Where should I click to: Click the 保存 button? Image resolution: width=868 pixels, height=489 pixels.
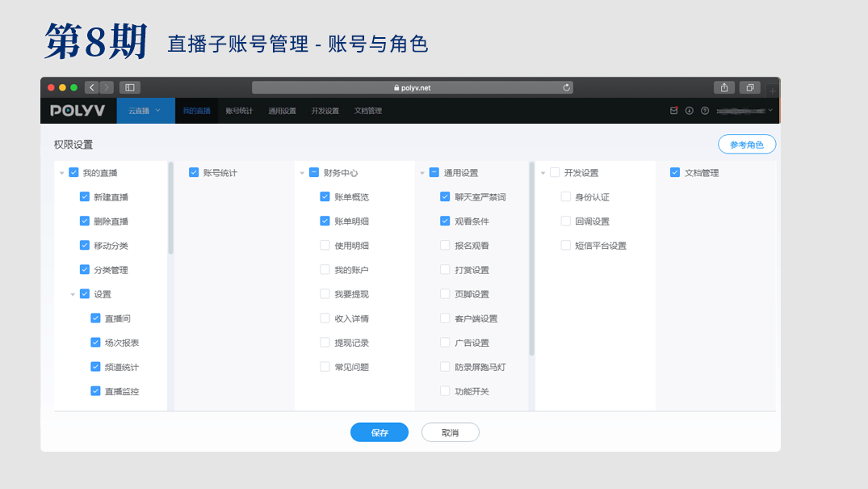379,432
